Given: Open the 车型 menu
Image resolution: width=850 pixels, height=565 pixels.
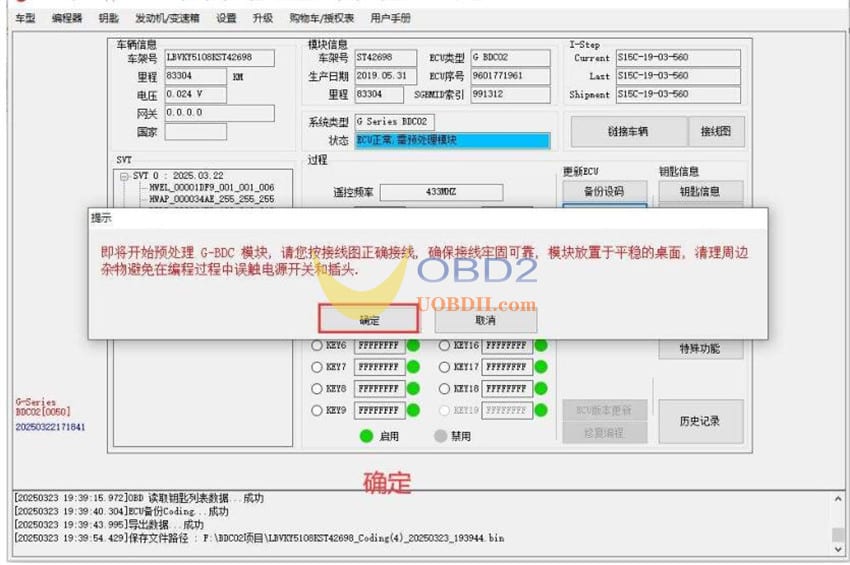Looking at the screenshot, I should (x=25, y=18).
